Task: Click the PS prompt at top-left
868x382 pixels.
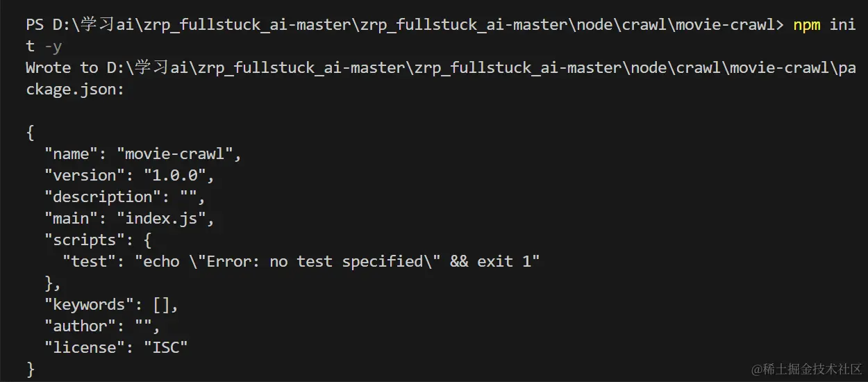Action: click(34, 25)
